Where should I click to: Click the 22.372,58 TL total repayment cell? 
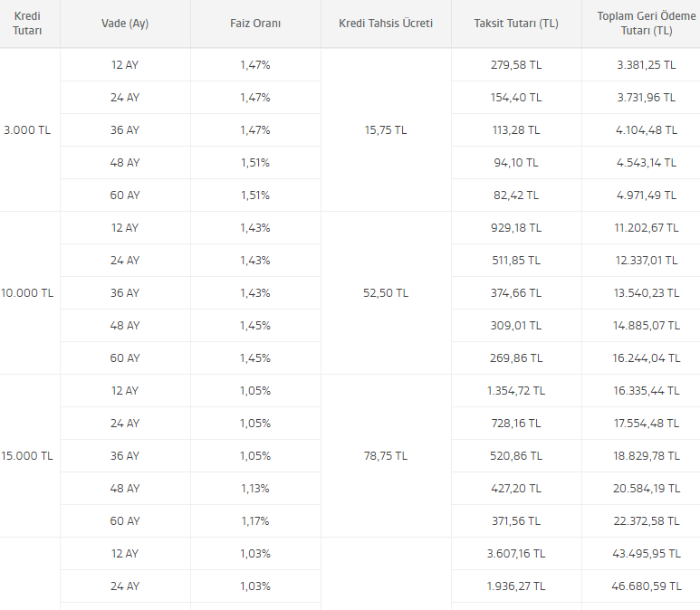tap(647, 521)
